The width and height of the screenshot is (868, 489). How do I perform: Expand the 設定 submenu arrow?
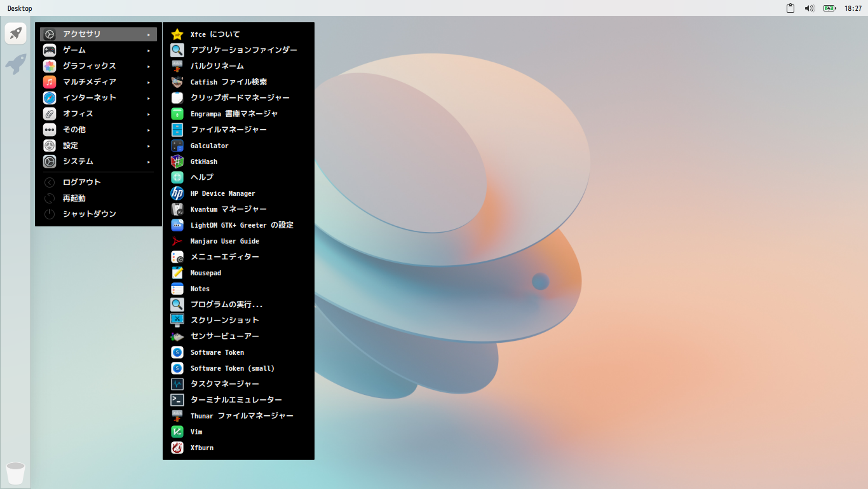pyautogui.click(x=149, y=146)
